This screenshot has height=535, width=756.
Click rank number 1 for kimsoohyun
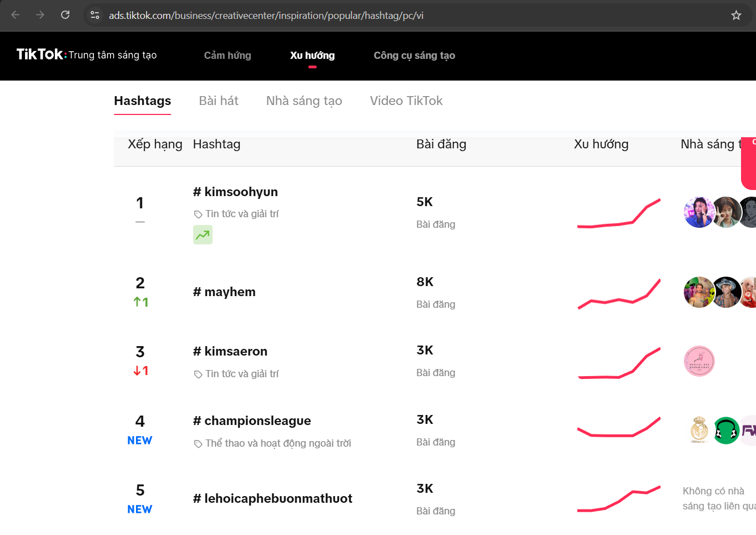click(x=140, y=203)
